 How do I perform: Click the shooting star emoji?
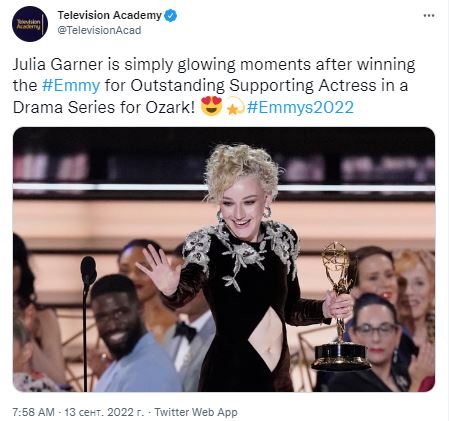[236, 106]
